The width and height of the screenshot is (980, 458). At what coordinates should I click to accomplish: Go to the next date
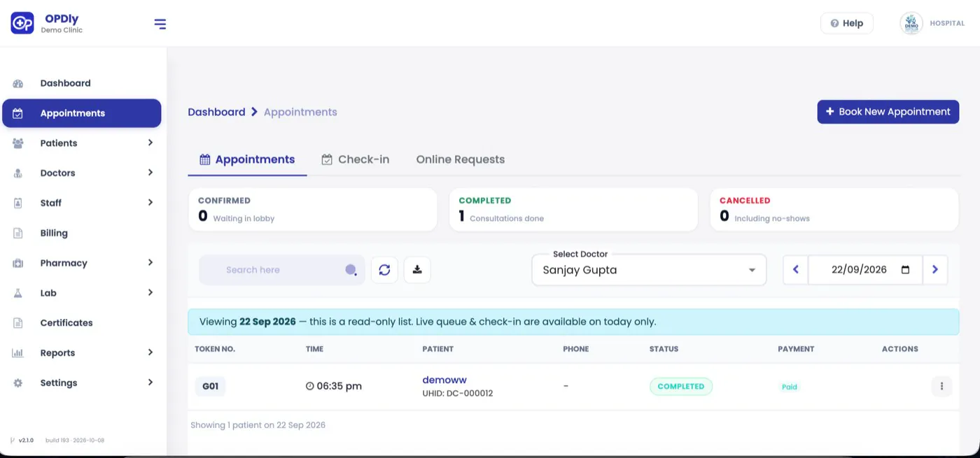pyautogui.click(x=935, y=270)
